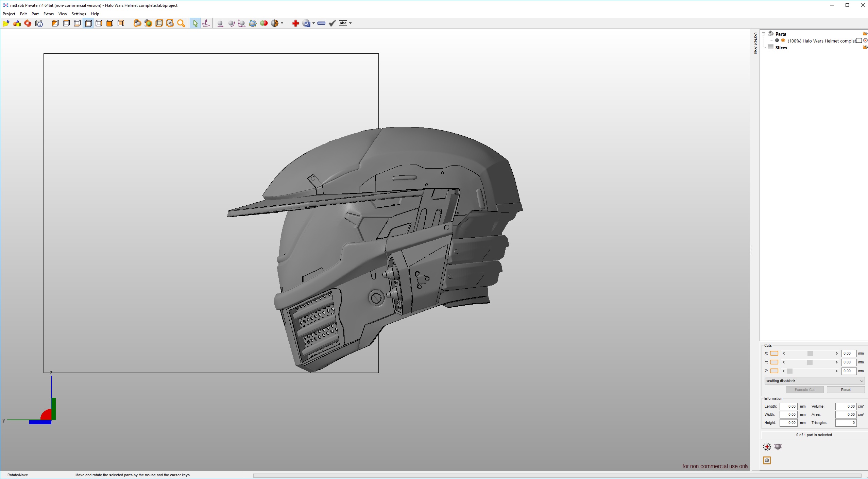Choose the selection arrow mode
The width and height of the screenshot is (868, 479).
(x=195, y=23)
